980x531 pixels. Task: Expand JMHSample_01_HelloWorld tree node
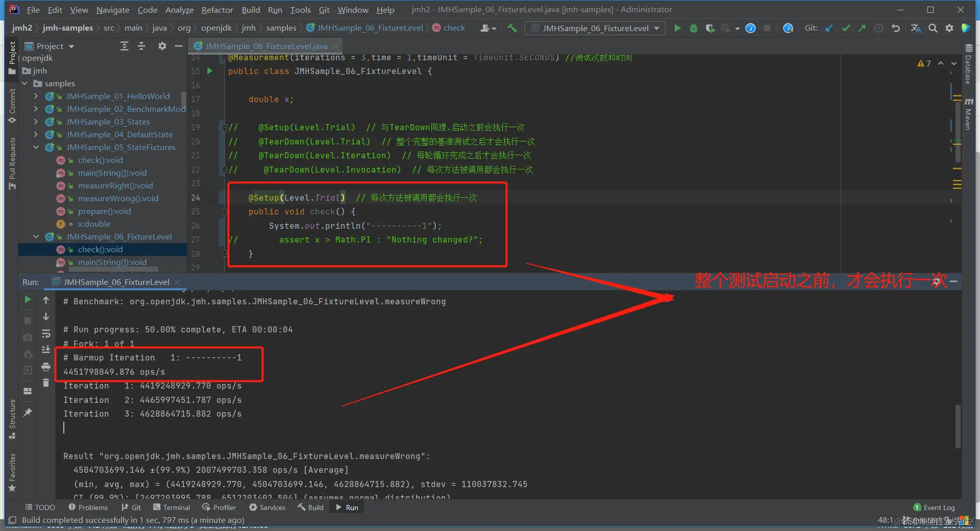(x=36, y=96)
